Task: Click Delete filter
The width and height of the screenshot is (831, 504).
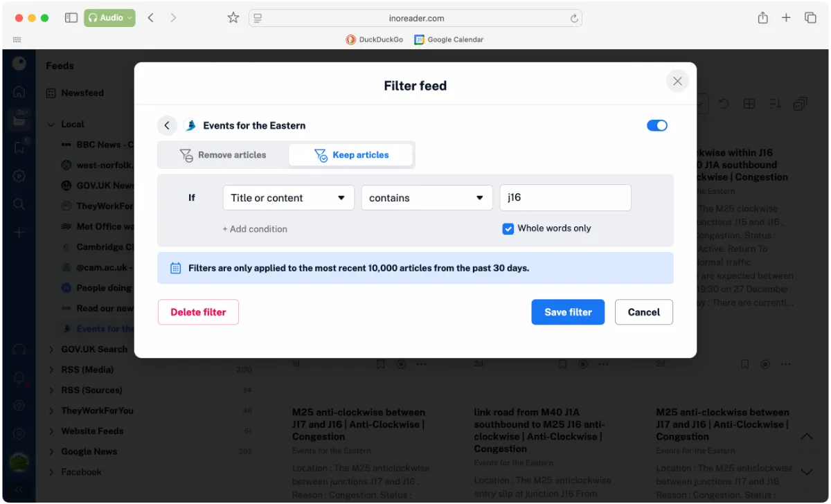Action: click(x=198, y=312)
